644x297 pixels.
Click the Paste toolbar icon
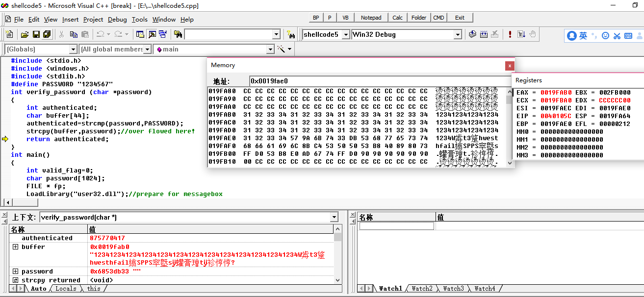pyautogui.click(x=85, y=34)
